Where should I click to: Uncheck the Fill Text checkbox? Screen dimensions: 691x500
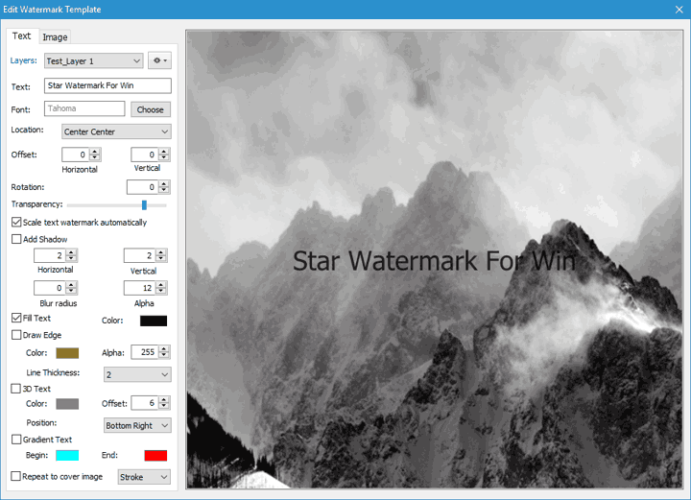[16, 318]
